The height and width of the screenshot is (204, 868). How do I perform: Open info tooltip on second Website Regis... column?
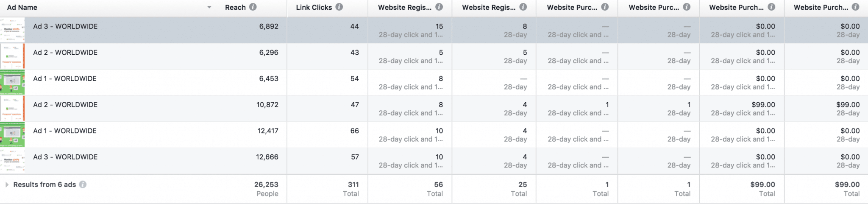pyautogui.click(x=523, y=7)
